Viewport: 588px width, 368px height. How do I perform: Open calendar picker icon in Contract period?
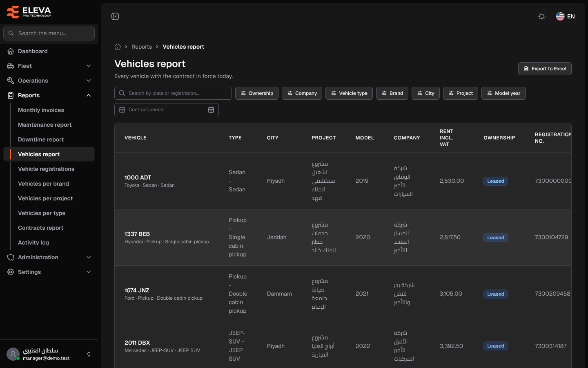211,110
